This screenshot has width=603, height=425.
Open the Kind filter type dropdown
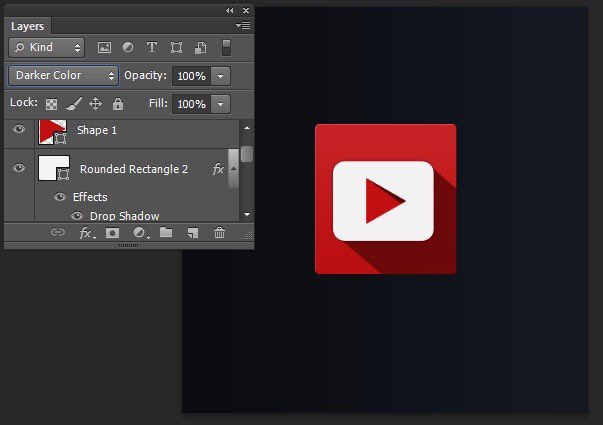[47, 47]
